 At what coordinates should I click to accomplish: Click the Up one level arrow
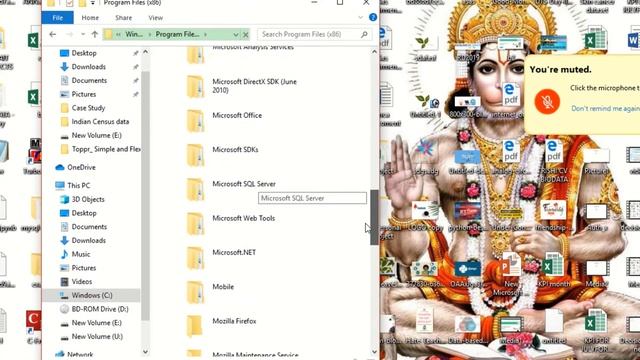(94, 34)
